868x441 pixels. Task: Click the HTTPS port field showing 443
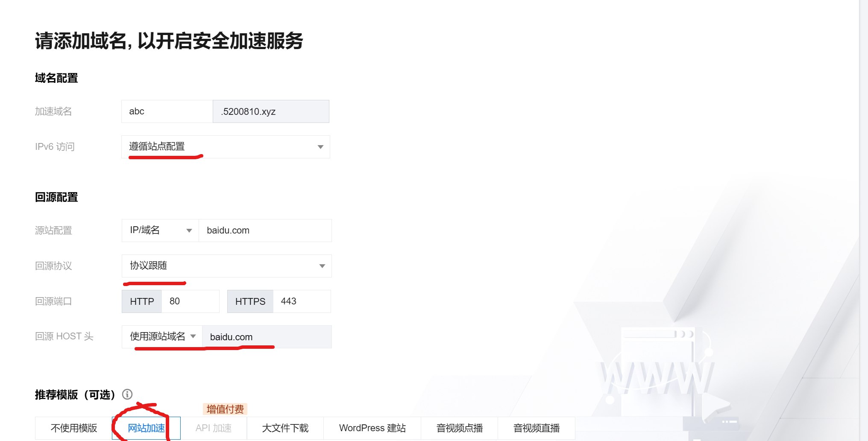coord(301,301)
